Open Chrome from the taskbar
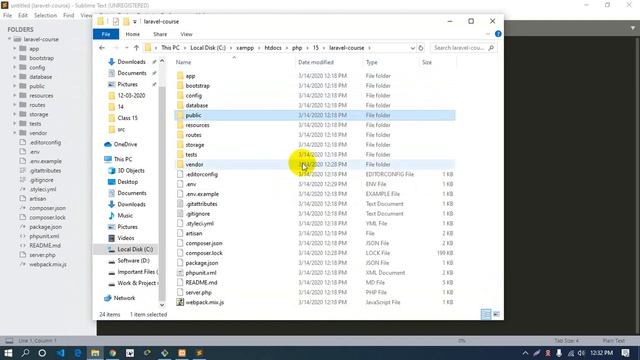The width and height of the screenshot is (640, 360). (113, 353)
